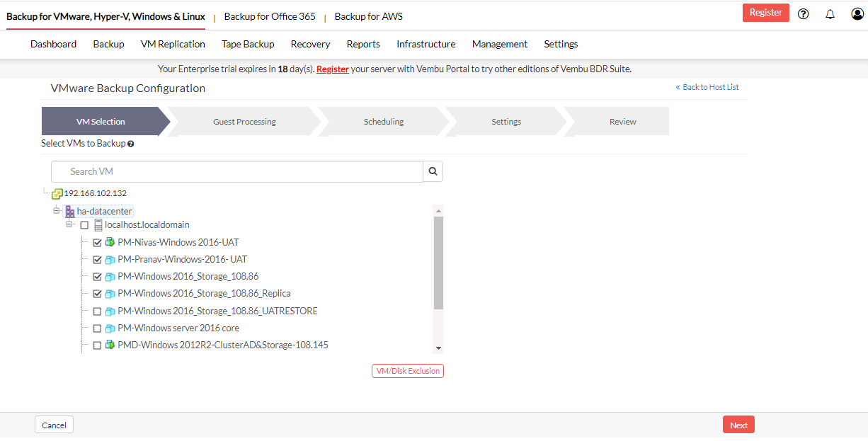868x441 pixels.
Task: Click VM icon of PM-Windows 2016_Storage_108.86_UATRESTORE
Action: point(110,311)
